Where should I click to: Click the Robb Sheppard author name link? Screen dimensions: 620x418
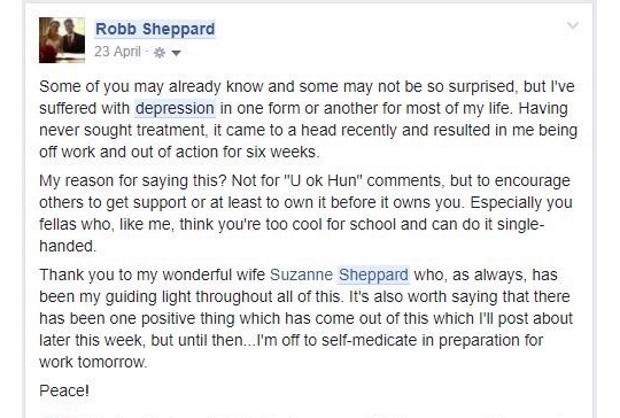(155, 29)
